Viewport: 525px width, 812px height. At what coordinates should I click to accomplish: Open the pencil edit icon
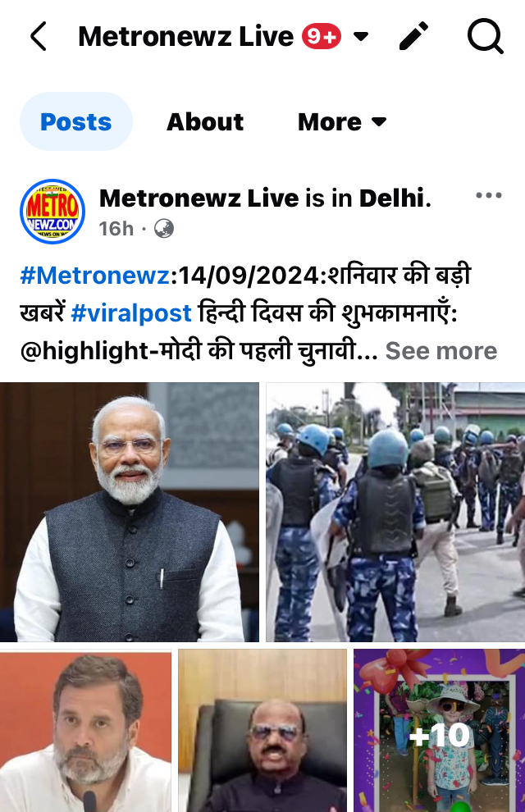coord(413,36)
